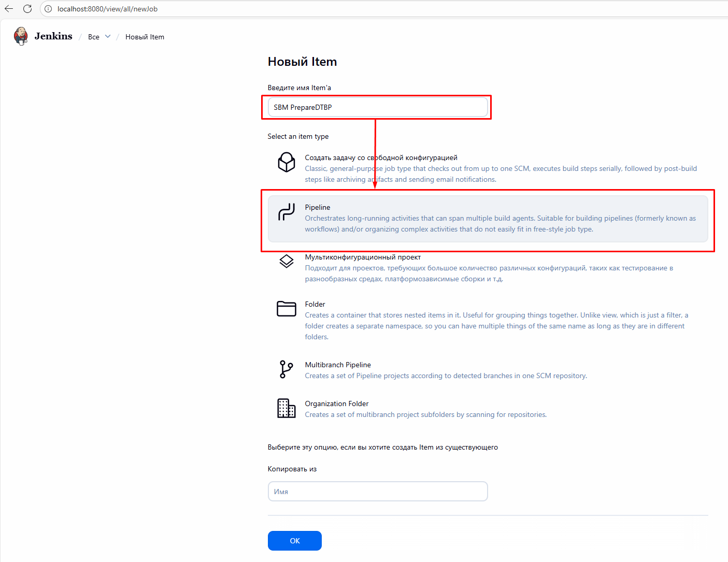Expand the Все breadcrumb dropdown chevron
Screen dimensions: 728x562
tap(108, 37)
